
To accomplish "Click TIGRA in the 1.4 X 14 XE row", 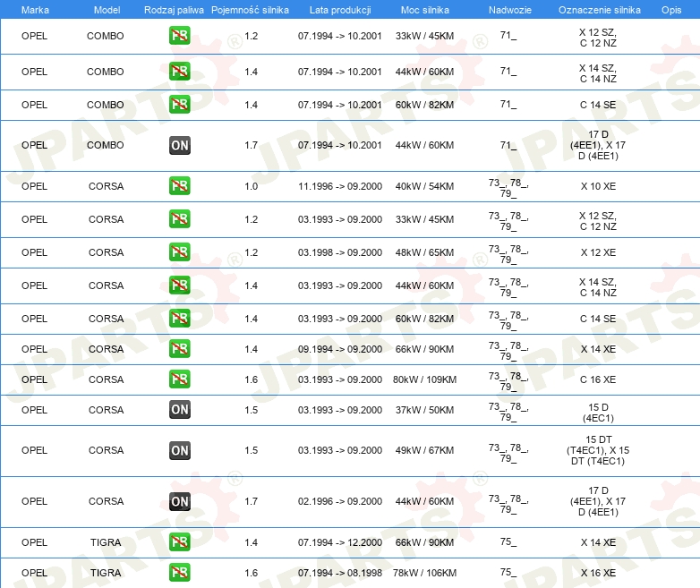I will pos(106,542).
